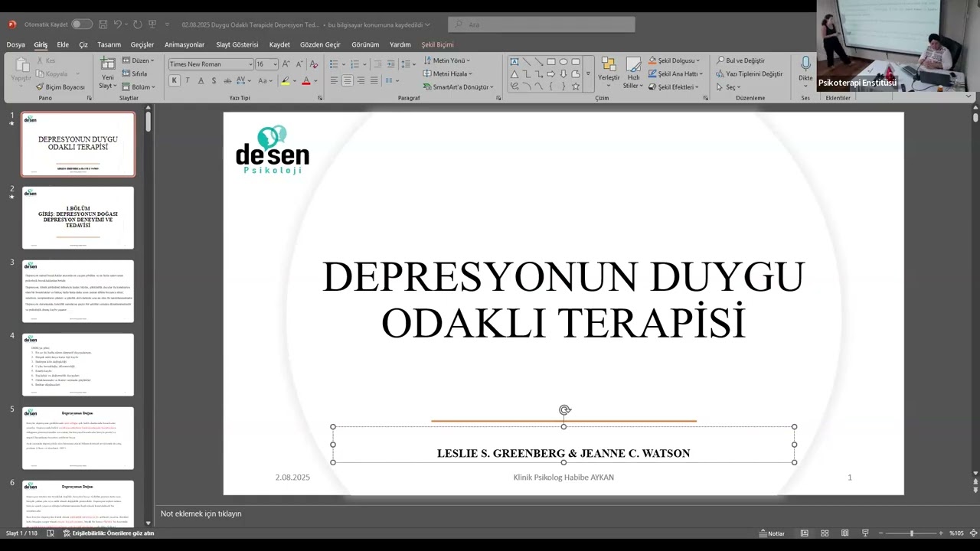Select the triangle shape
This screenshot has height=551, width=980.
click(x=514, y=74)
